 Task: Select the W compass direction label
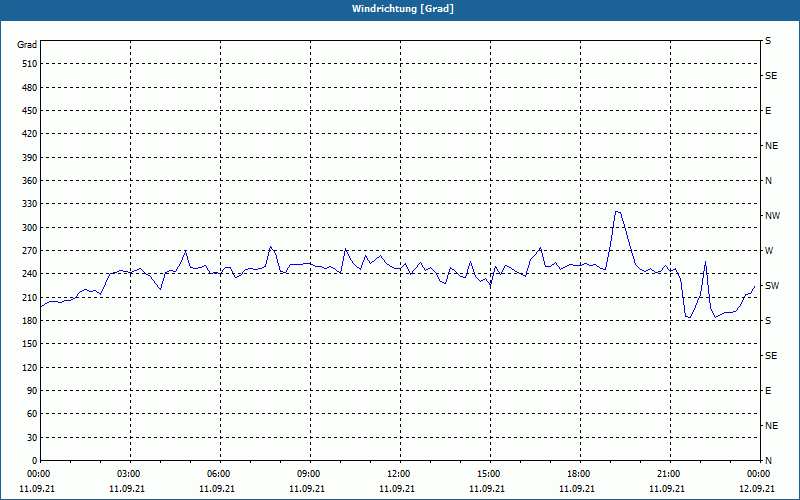pyautogui.click(x=769, y=251)
